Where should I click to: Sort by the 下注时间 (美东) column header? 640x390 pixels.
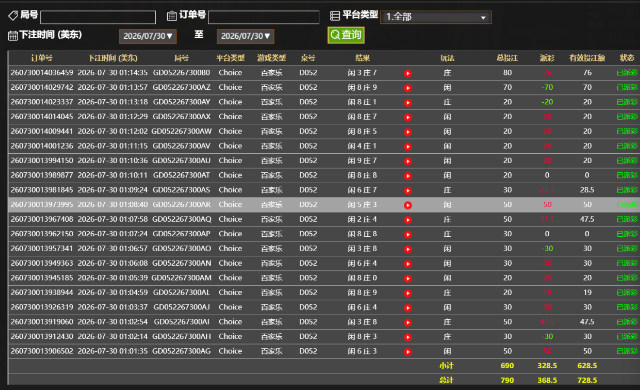pos(113,58)
